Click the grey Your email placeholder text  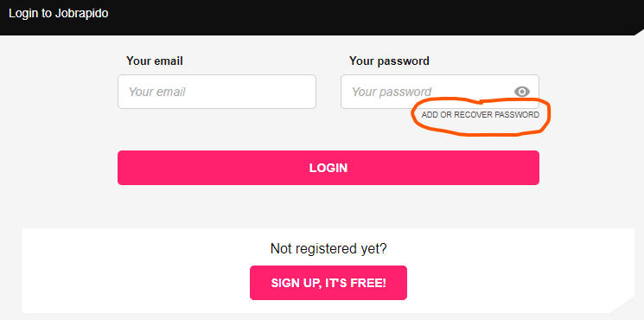pyautogui.click(x=156, y=92)
